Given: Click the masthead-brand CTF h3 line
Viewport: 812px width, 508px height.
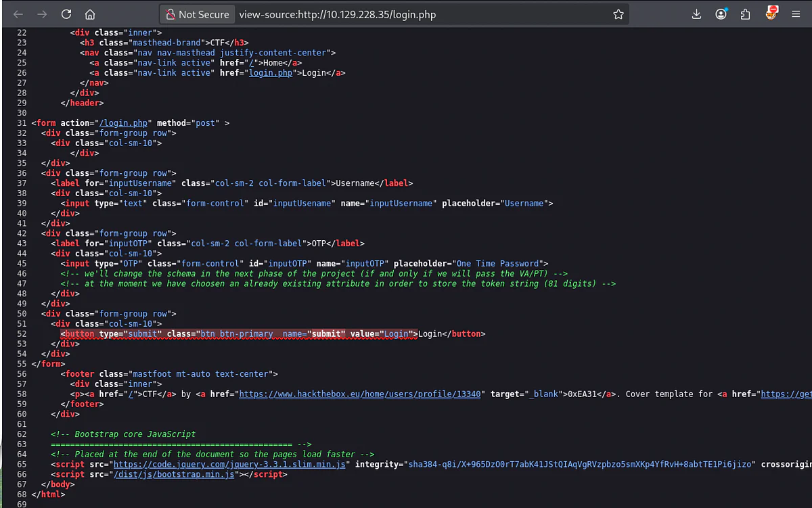Looking at the screenshot, I should pos(165,43).
